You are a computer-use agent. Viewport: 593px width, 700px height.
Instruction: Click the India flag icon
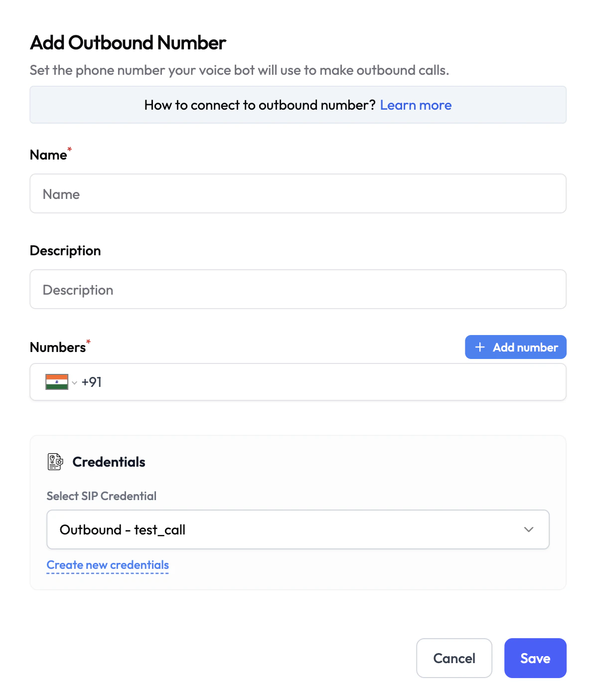point(57,382)
